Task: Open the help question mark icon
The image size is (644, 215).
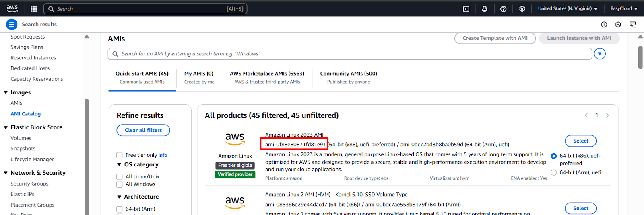Action: pyautogui.click(x=503, y=9)
